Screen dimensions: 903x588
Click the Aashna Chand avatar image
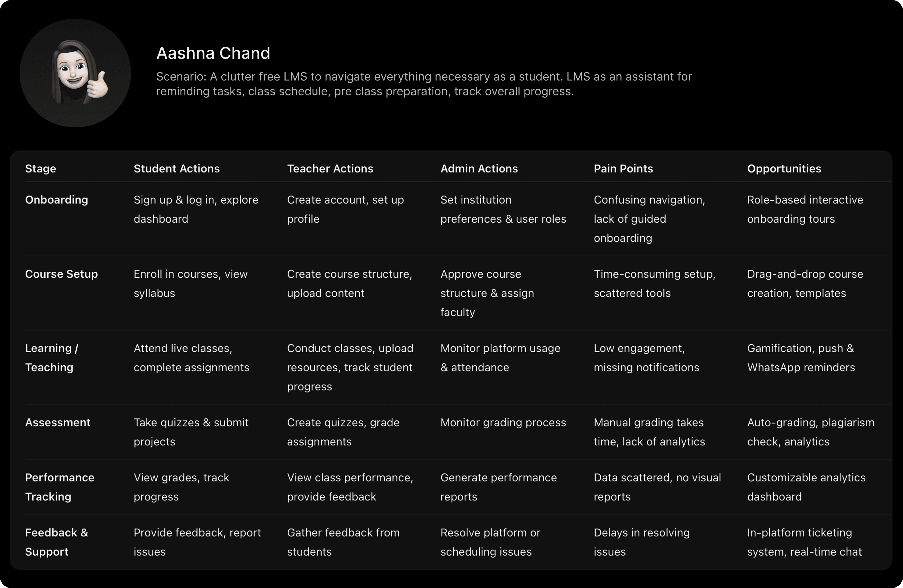click(75, 73)
